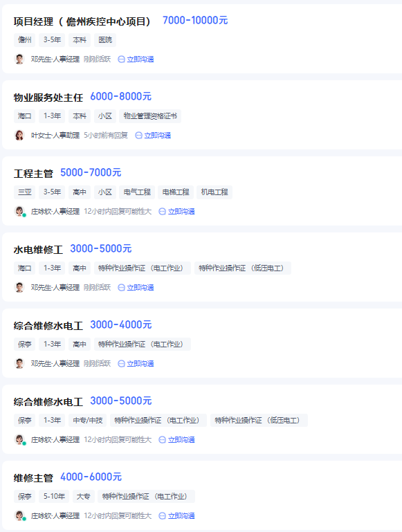The image size is (402, 532).
Task: Open the 物业服务处主任 job title
Action: [x=48, y=98]
